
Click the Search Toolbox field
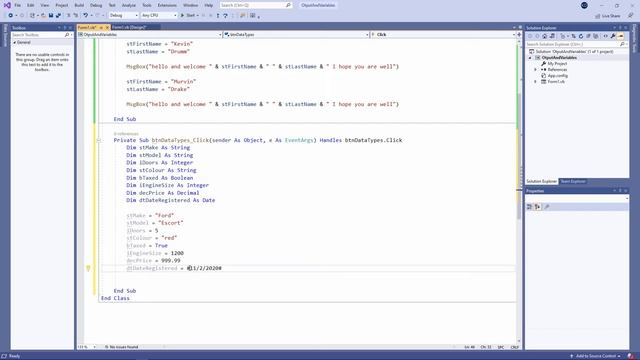click(x=40, y=35)
